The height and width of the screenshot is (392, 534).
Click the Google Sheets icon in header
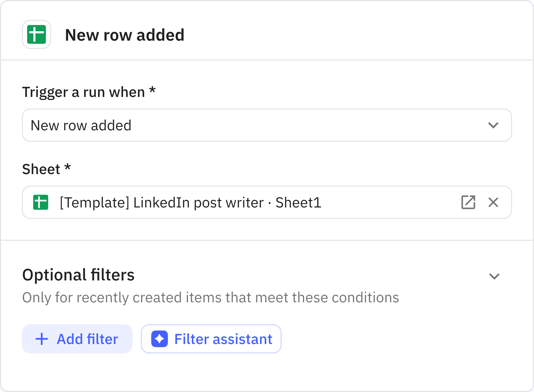37,34
